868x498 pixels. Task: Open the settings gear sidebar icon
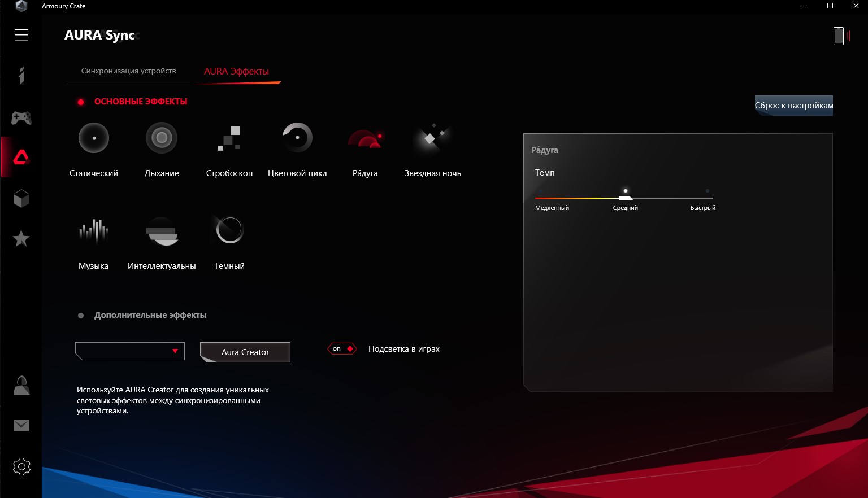tap(21, 467)
